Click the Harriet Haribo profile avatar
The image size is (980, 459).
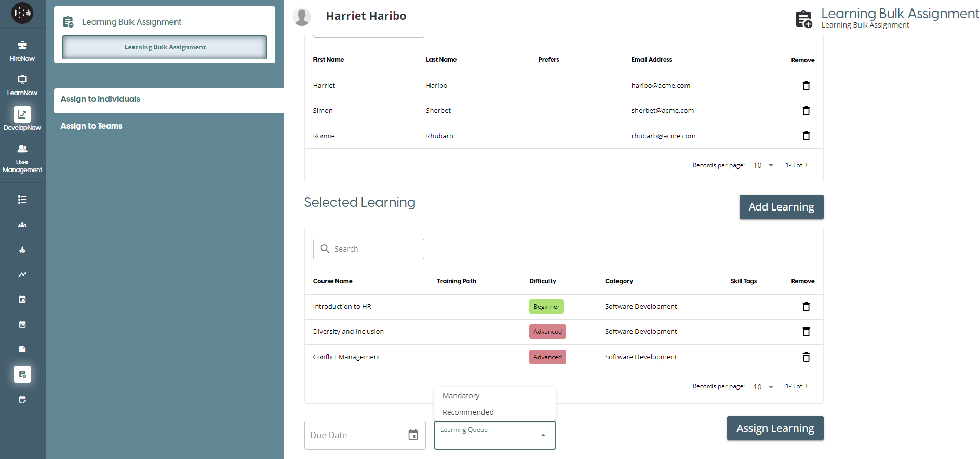302,17
